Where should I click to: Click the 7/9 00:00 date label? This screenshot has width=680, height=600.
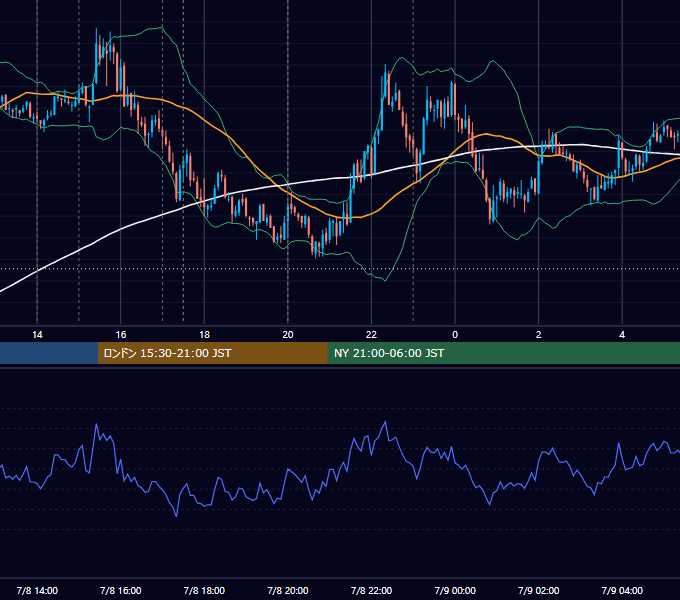(x=455, y=590)
